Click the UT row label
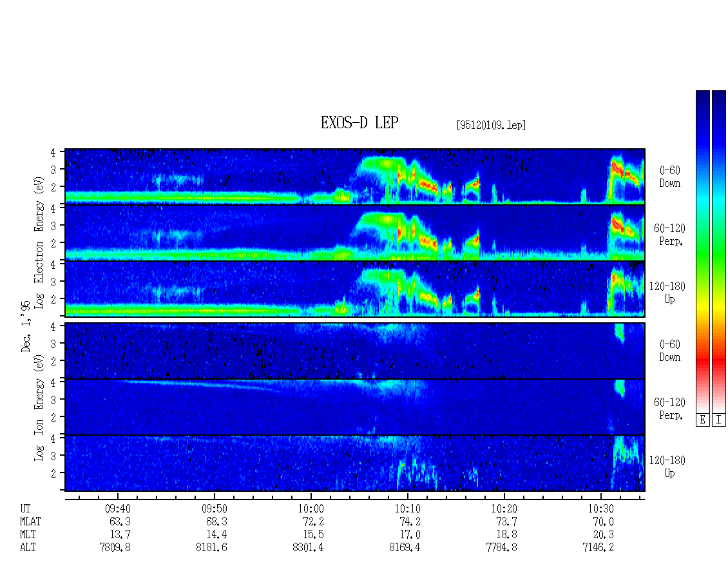 point(25,509)
